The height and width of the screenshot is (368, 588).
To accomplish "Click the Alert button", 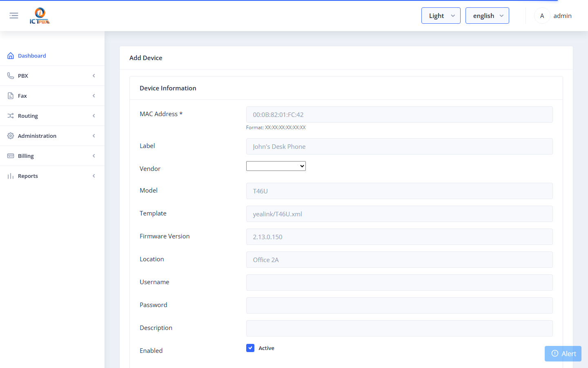I will coord(563,354).
